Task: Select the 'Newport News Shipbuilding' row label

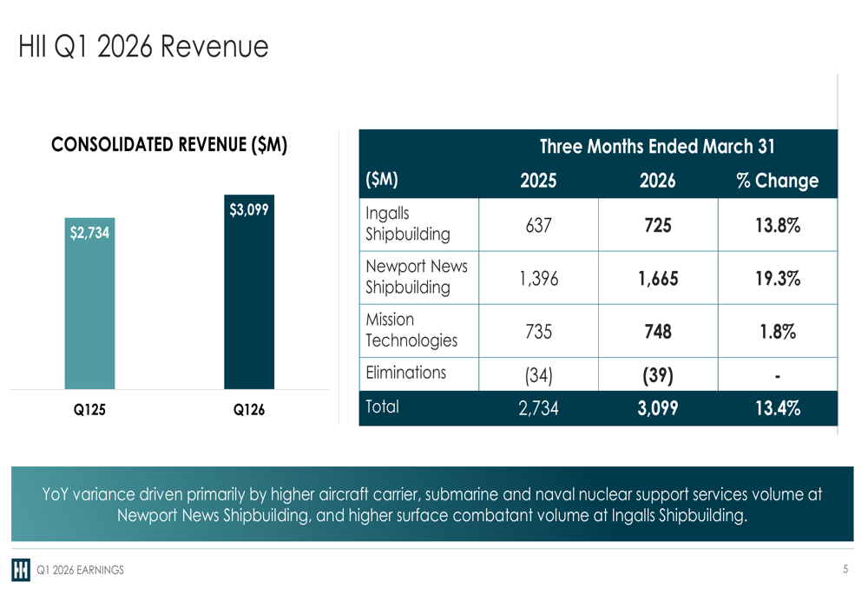Action: pyautogui.click(x=417, y=277)
